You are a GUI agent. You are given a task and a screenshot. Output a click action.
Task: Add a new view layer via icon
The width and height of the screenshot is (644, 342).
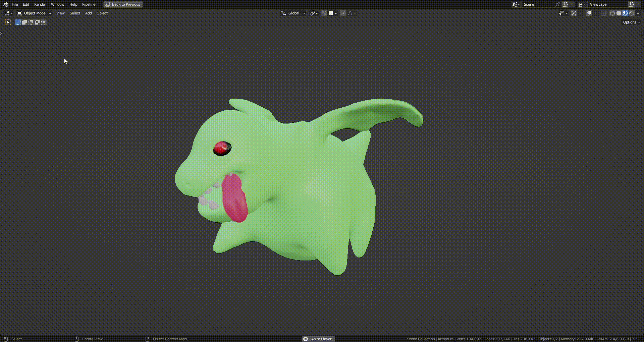point(631,4)
